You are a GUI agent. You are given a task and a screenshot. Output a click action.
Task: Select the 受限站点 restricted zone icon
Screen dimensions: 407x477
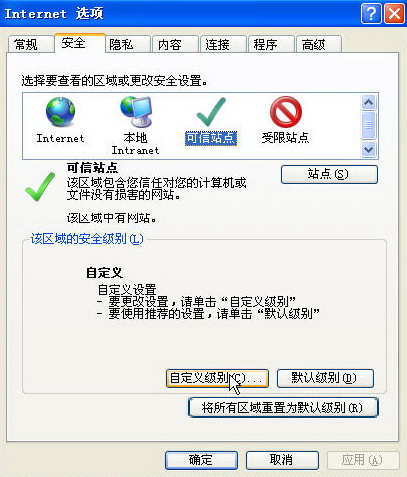286,112
